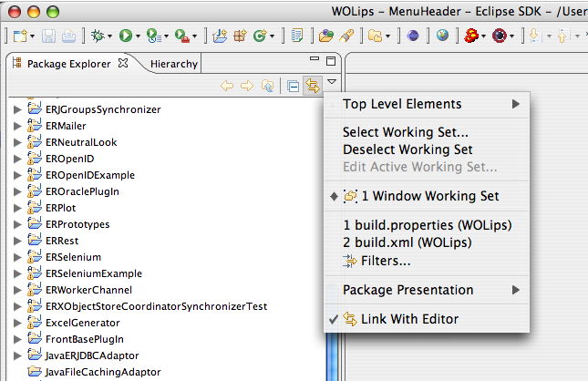Click the External Tools run icon
Image resolution: width=588 pixels, height=381 pixels.
coord(182,36)
